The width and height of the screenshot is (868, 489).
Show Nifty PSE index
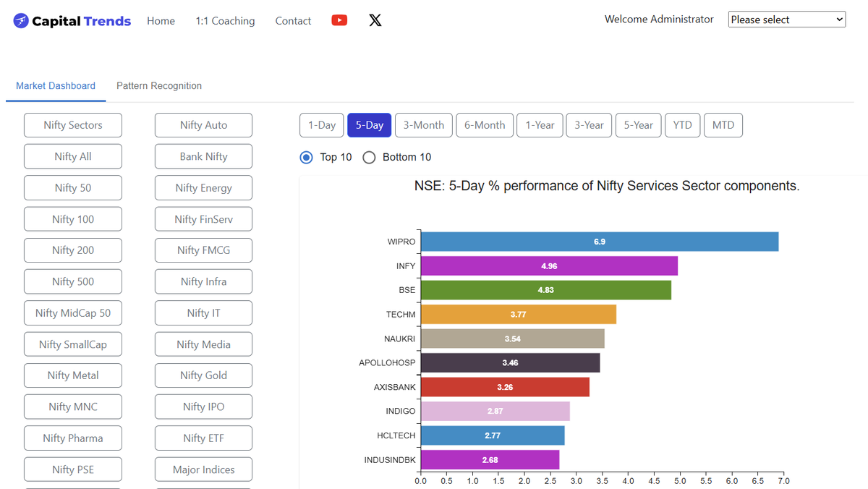73,469
